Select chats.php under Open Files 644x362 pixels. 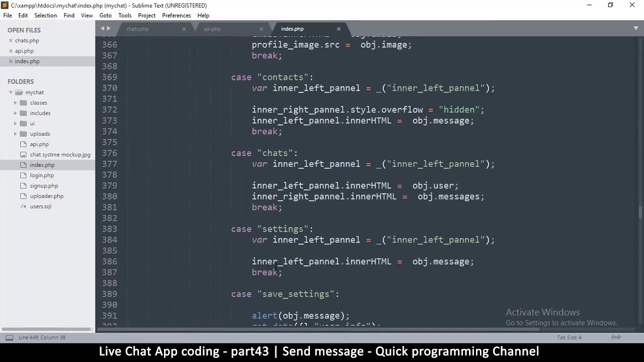coord(27,41)
